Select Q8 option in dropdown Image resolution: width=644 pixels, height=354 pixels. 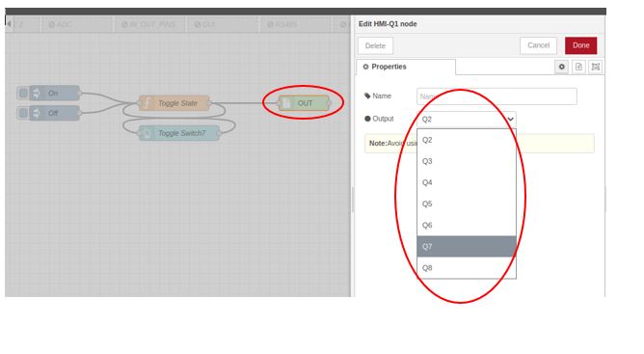[467, 268]
